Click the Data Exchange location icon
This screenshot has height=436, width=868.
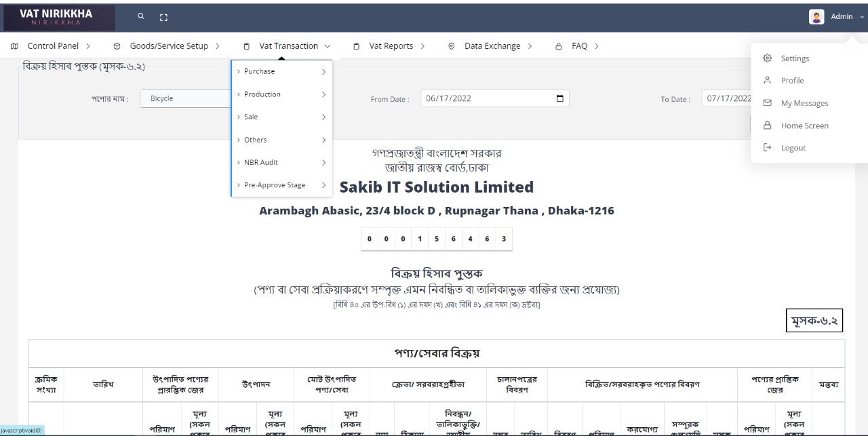coord(451,46)
